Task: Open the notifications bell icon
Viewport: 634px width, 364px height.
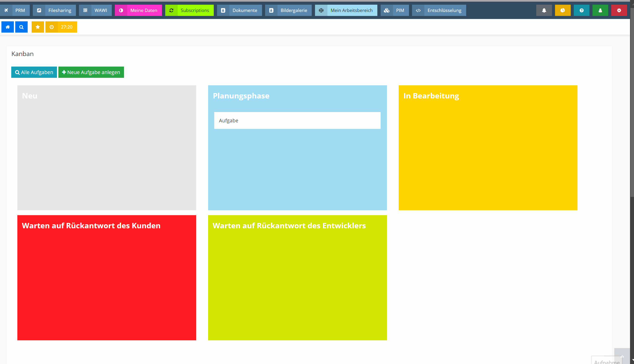Action: click(x=544, y=10)
